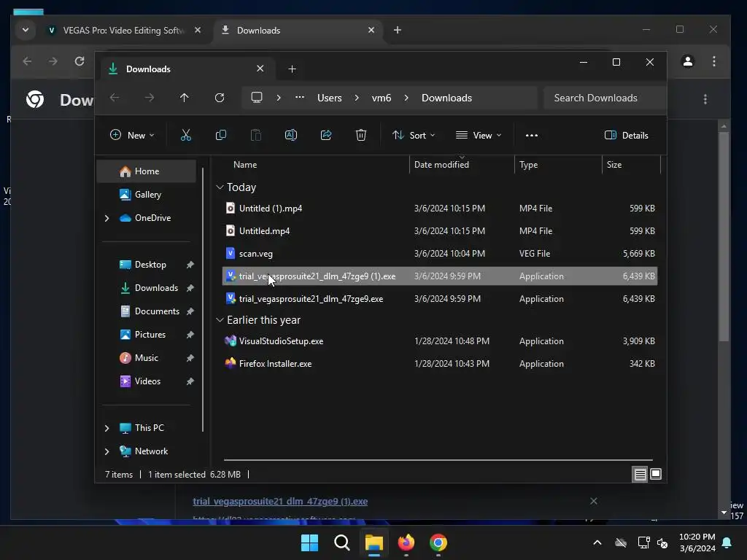Open the New item dropdown
The height and width of the screenshot is (560, 747).
(x=132, y=135)
